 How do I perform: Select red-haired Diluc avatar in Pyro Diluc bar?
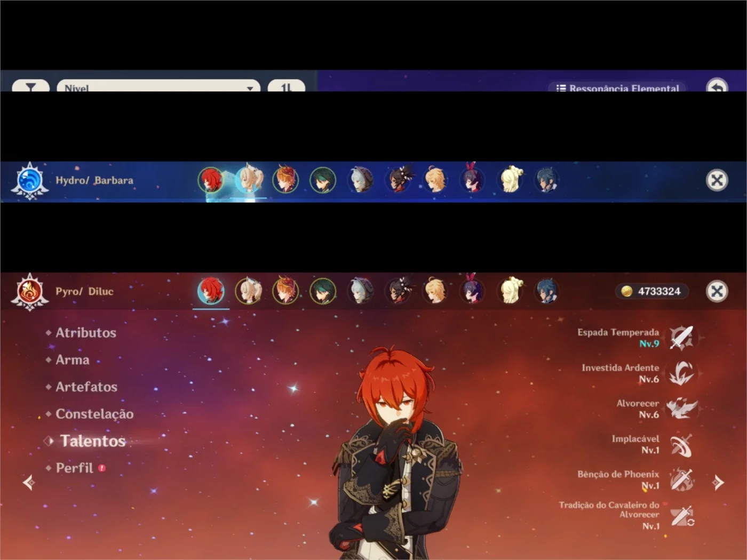211,291
